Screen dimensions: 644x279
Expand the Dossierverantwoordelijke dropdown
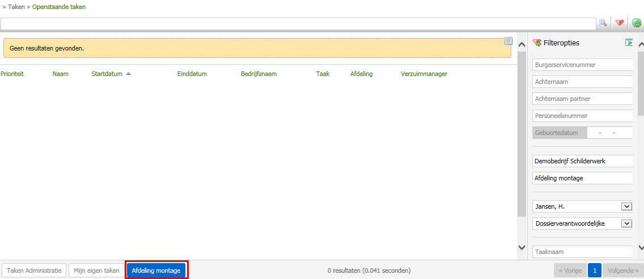tap(626, 223)
